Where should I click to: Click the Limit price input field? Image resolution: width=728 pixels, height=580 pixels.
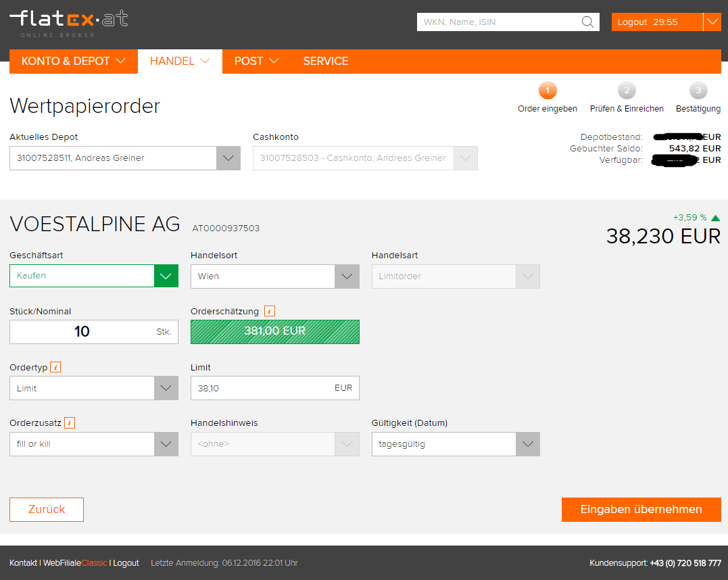(275, 388)
